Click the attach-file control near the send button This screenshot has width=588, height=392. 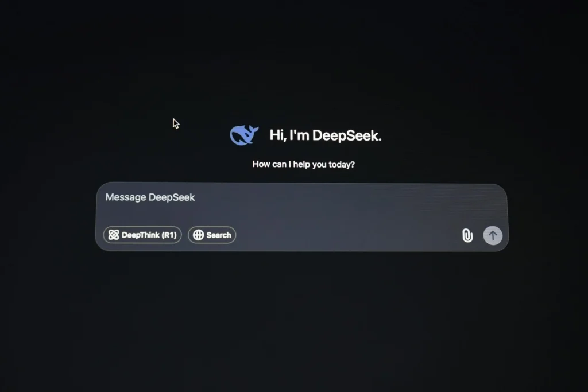(x=467, y=235)
